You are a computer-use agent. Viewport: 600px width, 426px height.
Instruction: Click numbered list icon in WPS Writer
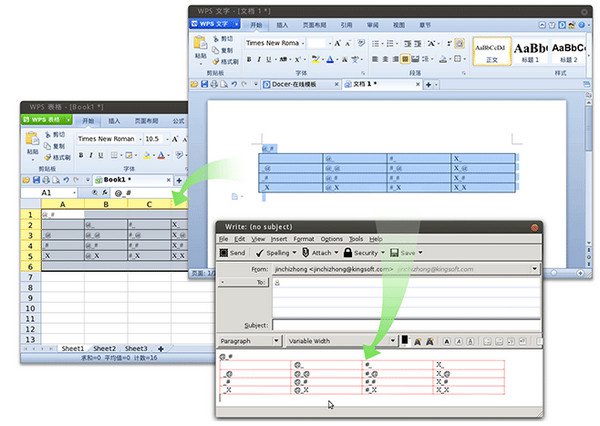[390, 43]
